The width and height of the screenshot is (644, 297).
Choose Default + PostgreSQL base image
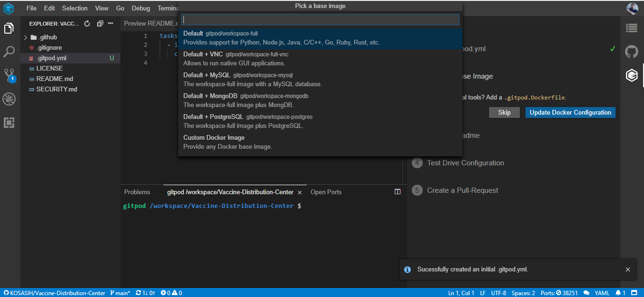(320, 121)
